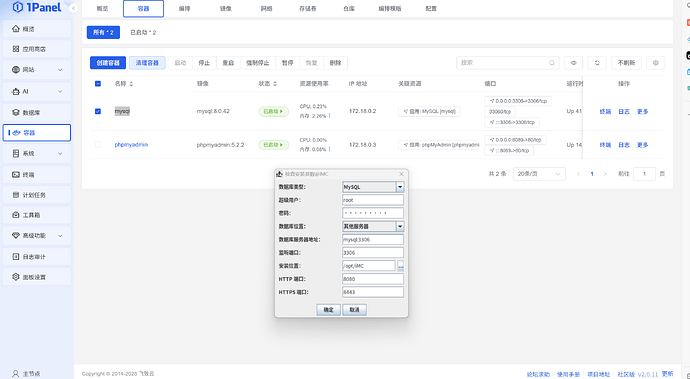Check the phpmyadmin row checkbox
The height and width of the screenshot is (379, 690).
(x=98, y=145)
